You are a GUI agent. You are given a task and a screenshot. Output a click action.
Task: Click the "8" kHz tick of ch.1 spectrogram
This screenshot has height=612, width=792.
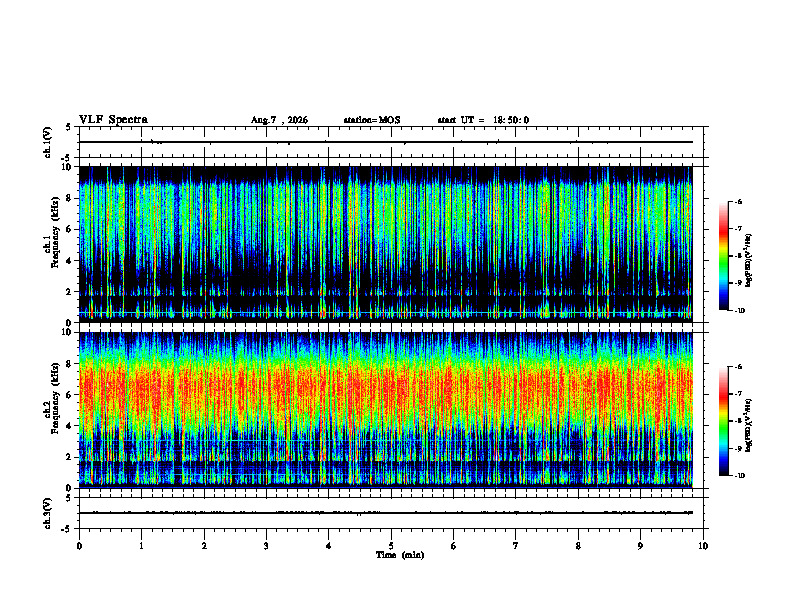tap(69, 198)
